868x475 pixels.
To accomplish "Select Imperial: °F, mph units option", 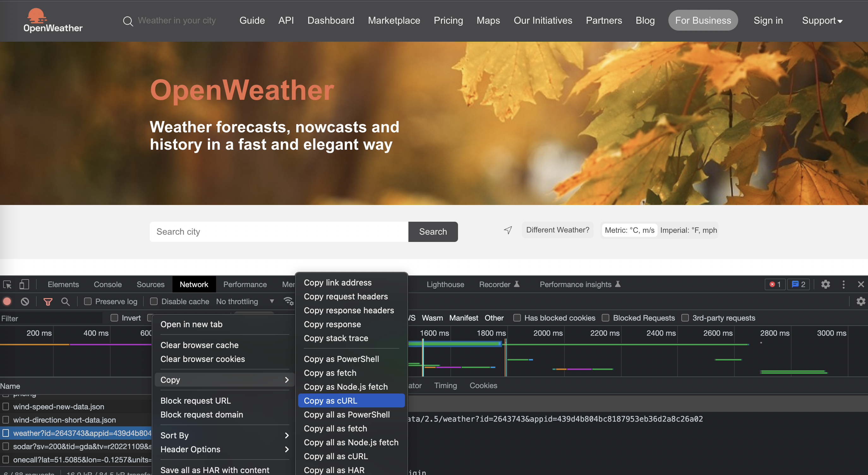I will click(x=688, y=230).
